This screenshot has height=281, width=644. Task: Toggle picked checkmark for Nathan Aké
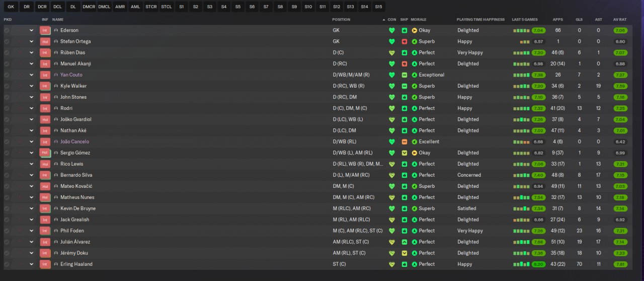(x=7, y=130)
